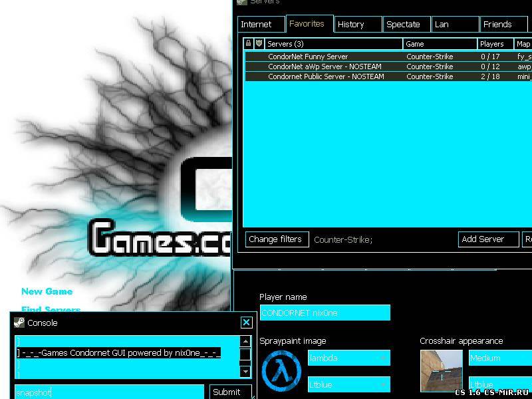Open the Ltblue spraypaint color dropdown
The width and height of the screenshot is (532, 399).
coord(348,385)
